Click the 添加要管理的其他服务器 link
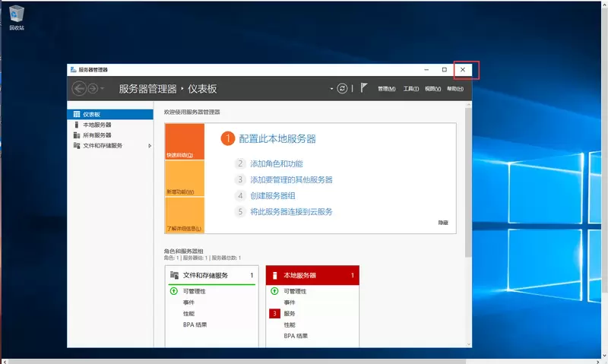 click(x=291, y=180)
